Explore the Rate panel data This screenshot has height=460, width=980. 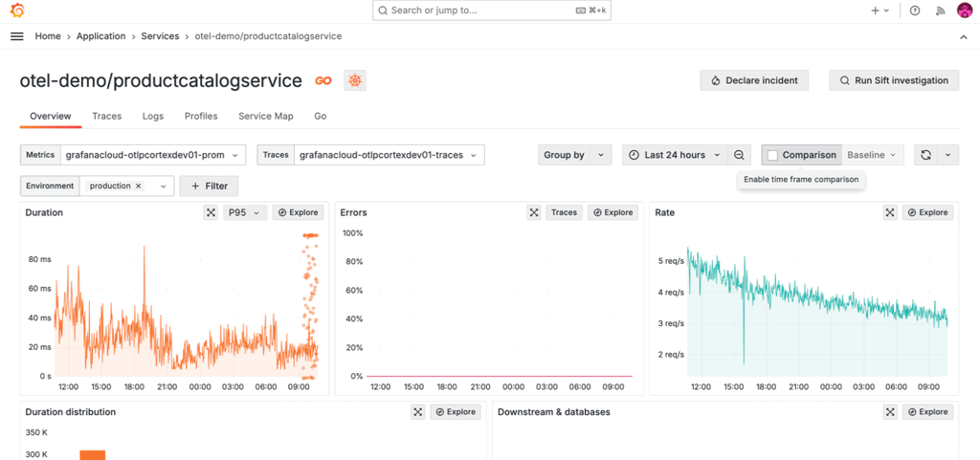point(928,212)
